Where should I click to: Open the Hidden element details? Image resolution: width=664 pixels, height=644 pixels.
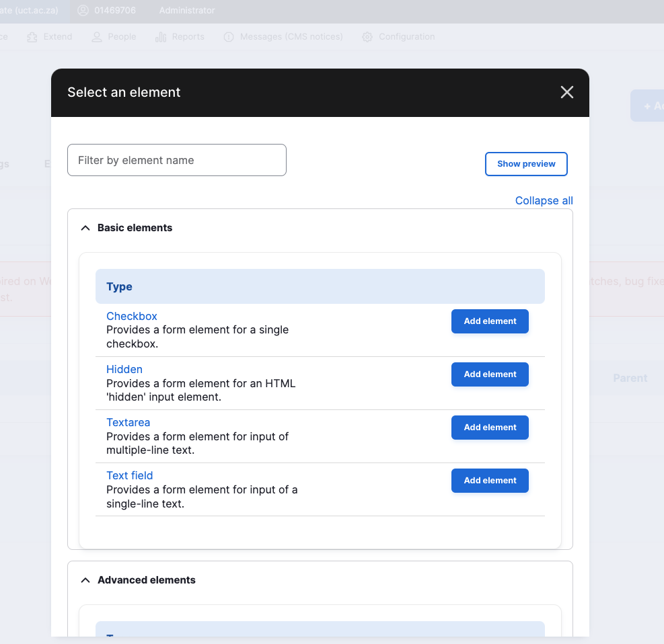[x=124, y=369]
